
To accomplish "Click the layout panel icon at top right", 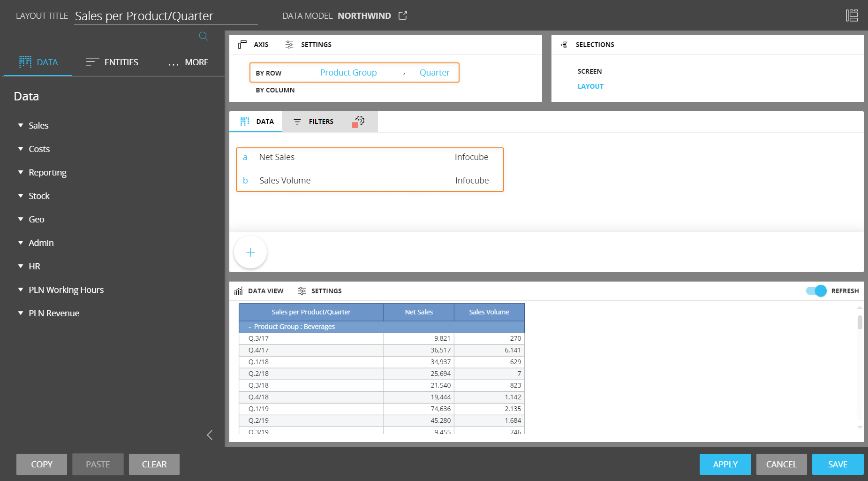I will pyautogui.click(x=852, y=15).
